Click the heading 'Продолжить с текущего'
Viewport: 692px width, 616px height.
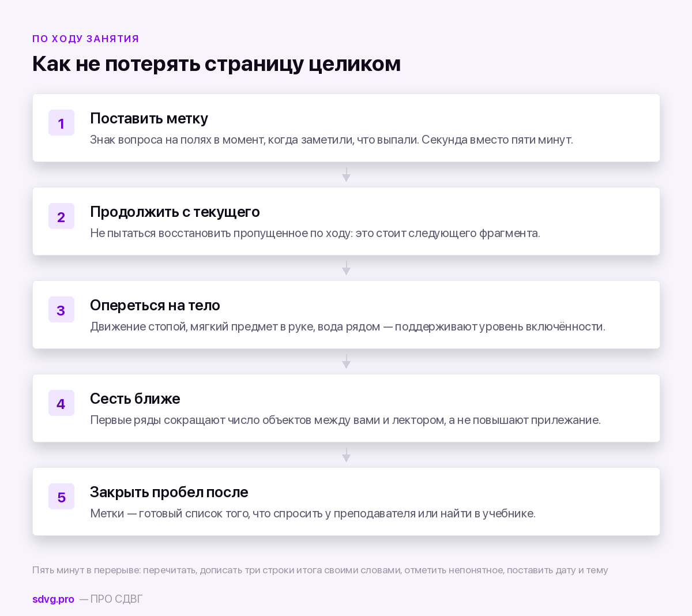click(175, 212)
